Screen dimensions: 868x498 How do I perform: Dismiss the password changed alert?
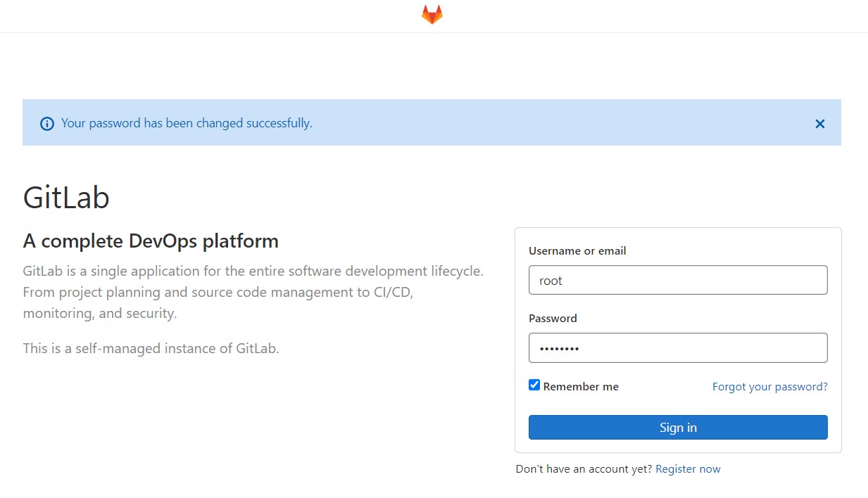pos(819,124)
